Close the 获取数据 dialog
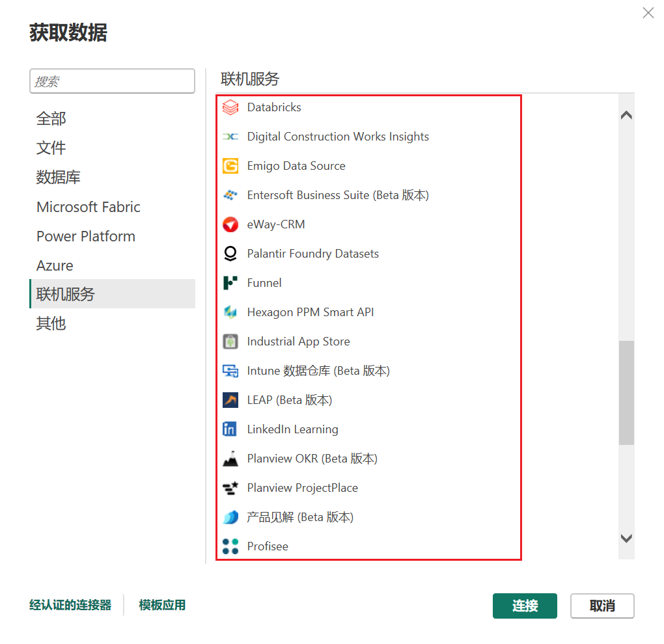The height and width of the screenshot is (644, 664). pyautogui.click(x=648, y=13)
